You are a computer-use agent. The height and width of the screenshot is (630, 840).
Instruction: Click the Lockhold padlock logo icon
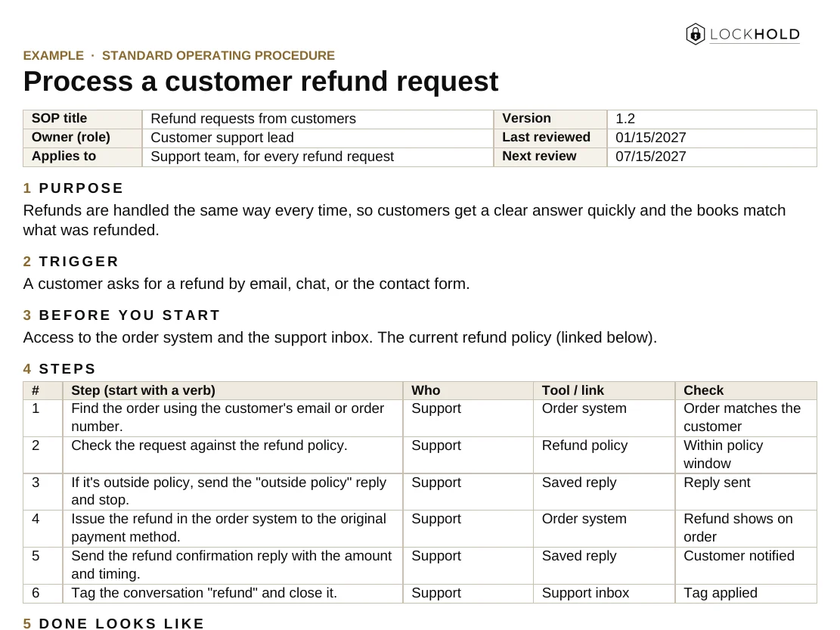coord(695,34)
